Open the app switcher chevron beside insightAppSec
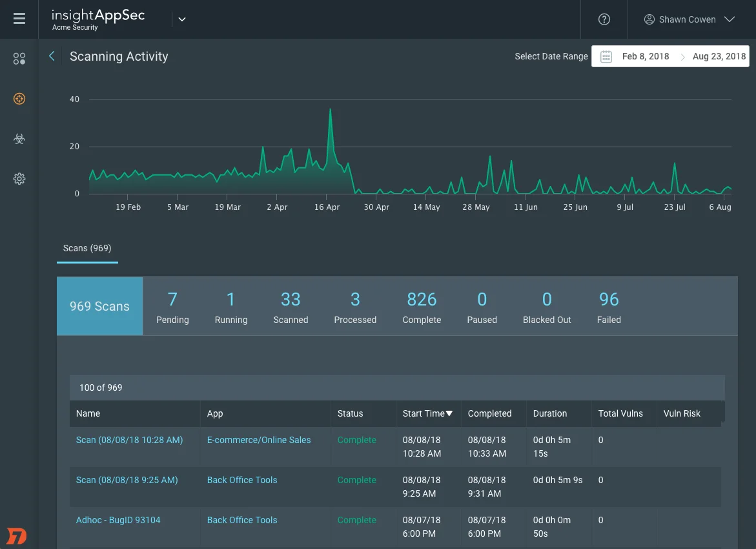Screen dimensions: 756x549 coord(181,19)
